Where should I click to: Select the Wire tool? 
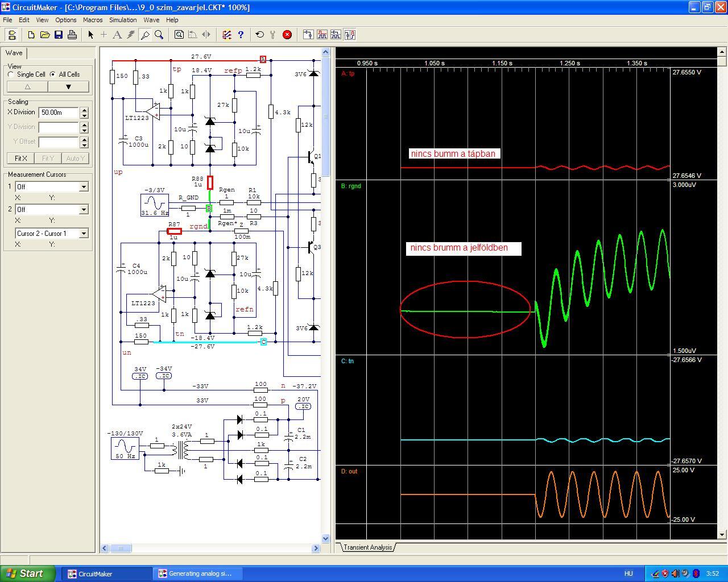pyautogui.click(x=104, y=35)
